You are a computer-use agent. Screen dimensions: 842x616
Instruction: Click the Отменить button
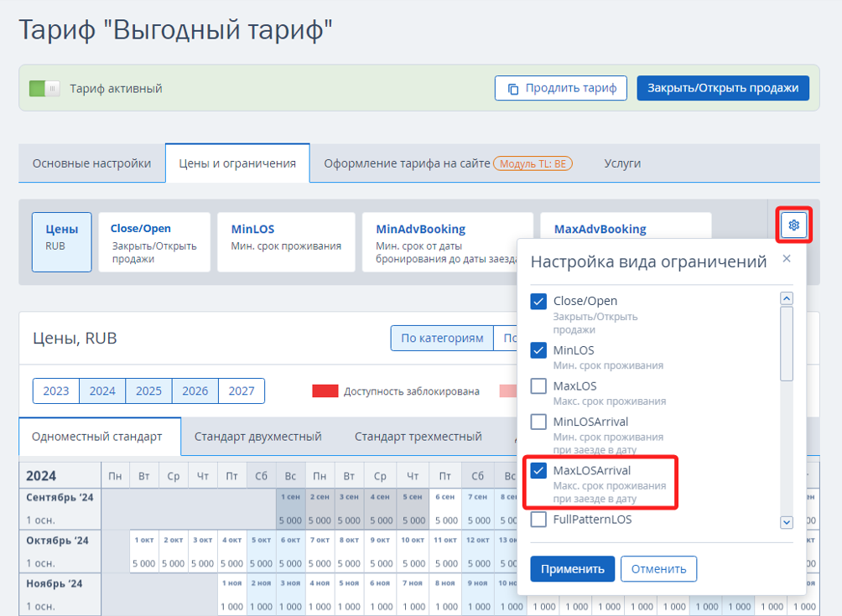[658, 569]
